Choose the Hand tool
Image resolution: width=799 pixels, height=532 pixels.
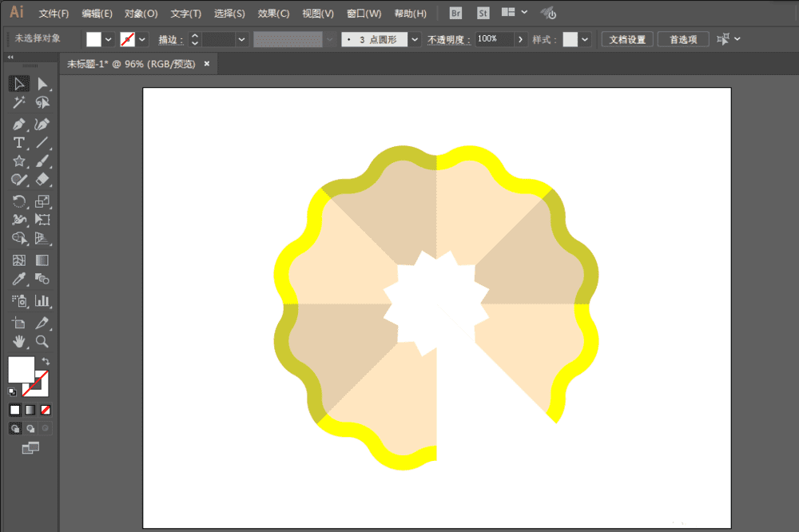point(18,341)
